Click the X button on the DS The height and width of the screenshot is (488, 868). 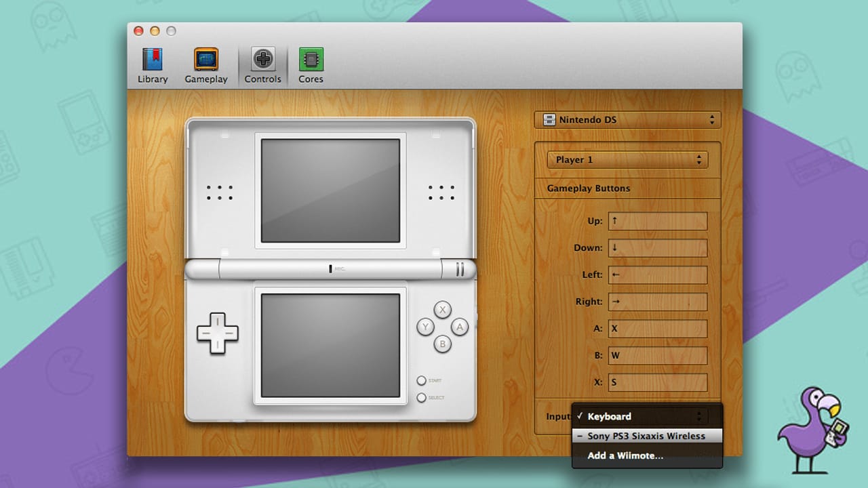click(443, 310)
